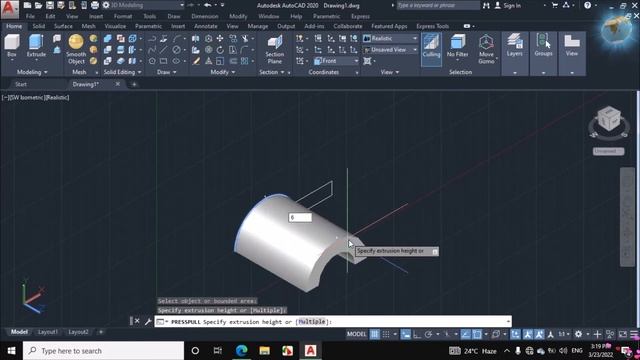Click the add layout plus button

pos(101,332)
